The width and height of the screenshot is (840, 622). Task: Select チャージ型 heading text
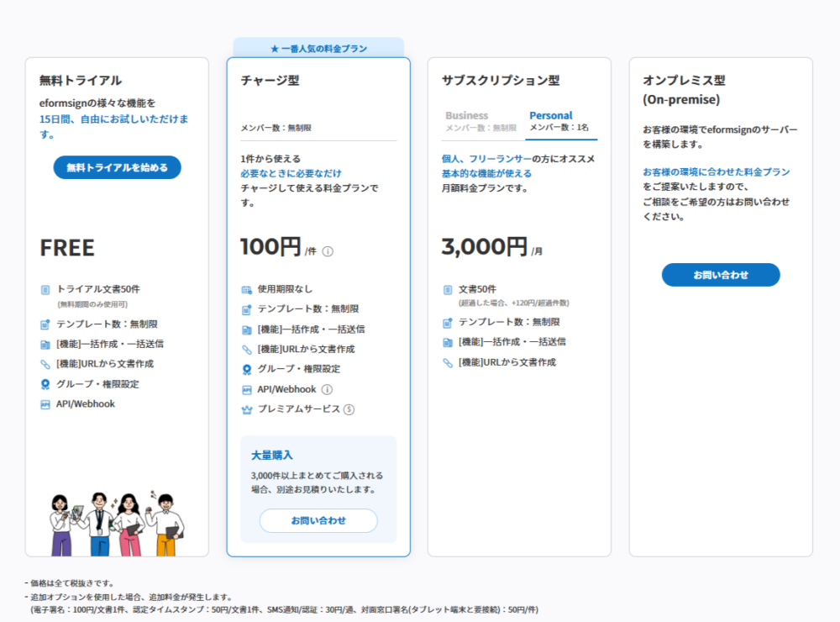tap(270, 81)
